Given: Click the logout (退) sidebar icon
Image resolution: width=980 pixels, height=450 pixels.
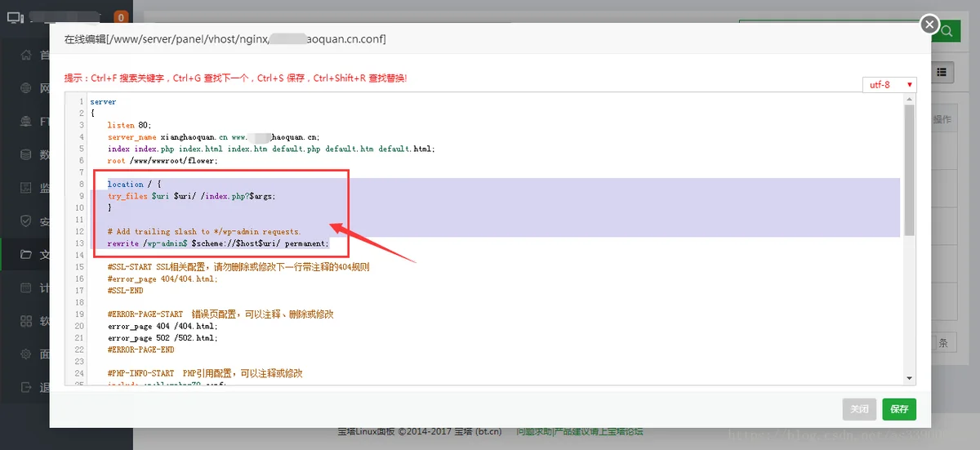Looking at the screenshot, I should (x=26, y=387).
